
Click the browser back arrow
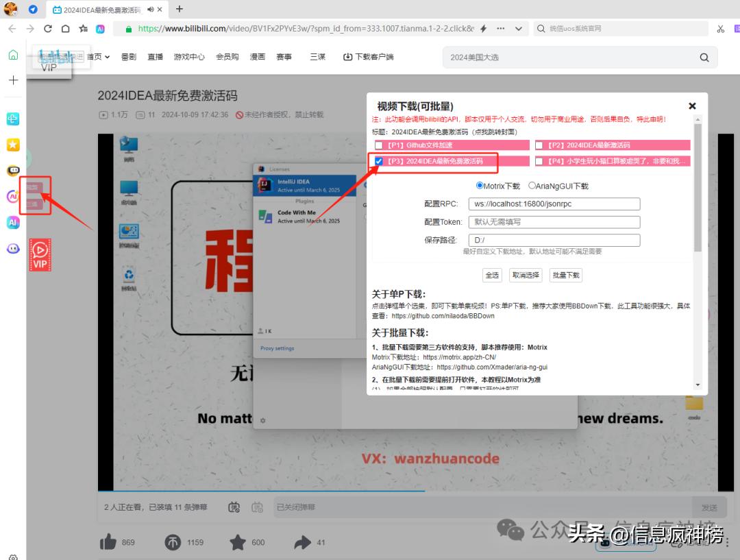(x=12, y=28)
